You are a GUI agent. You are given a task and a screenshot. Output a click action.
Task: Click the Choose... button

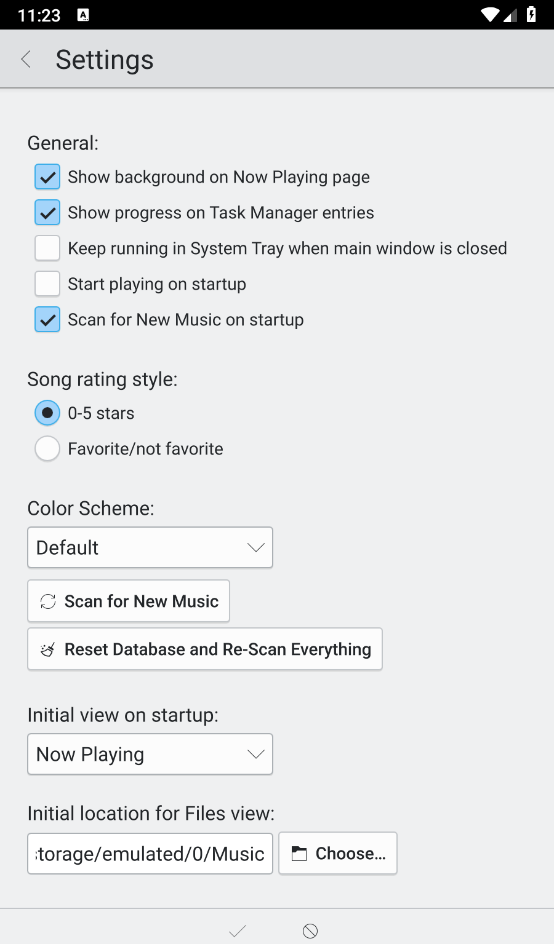[x=338, y=853]
